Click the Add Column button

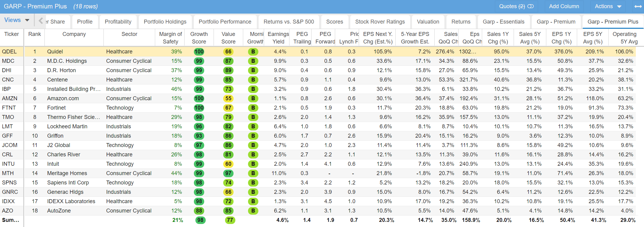pyautogui.click(x=564, y=6)
